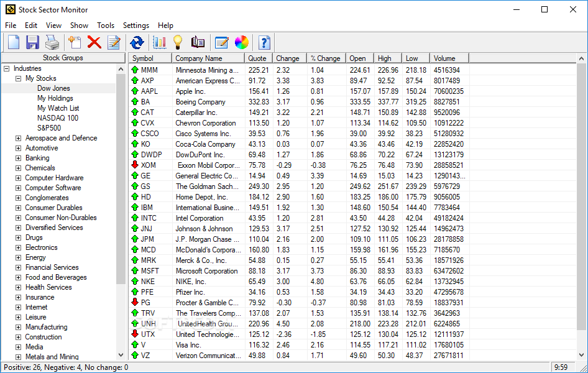Click the Stock Groups scrollbar up arrow
The image size is (588, 373).
point(121,69)
